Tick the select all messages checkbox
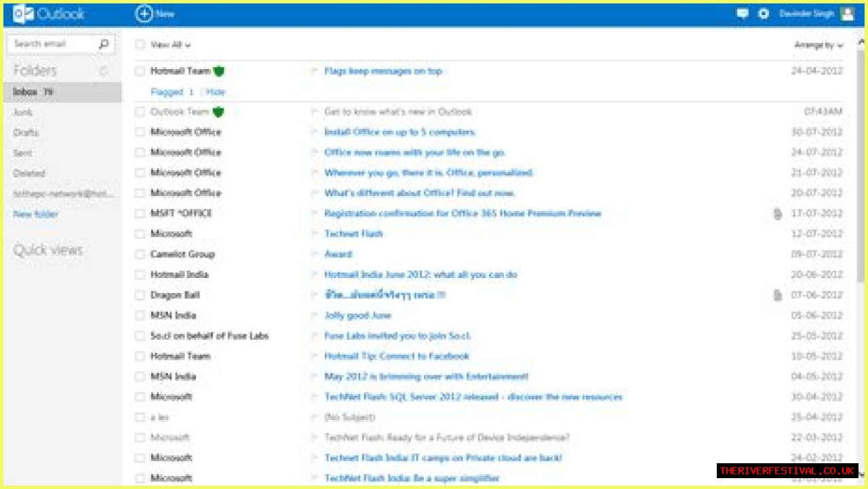This screenshot has width=868, height=489. point(140,45)
